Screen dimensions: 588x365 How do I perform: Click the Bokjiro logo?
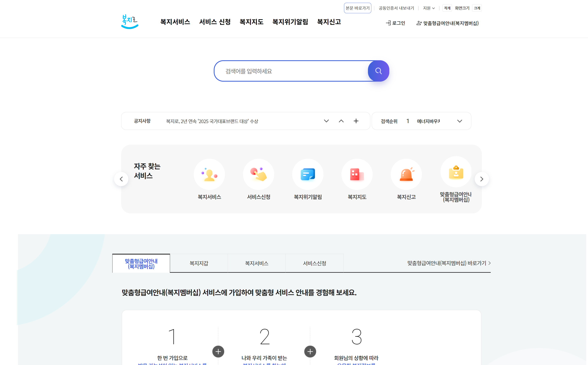(x=130, y=22)
